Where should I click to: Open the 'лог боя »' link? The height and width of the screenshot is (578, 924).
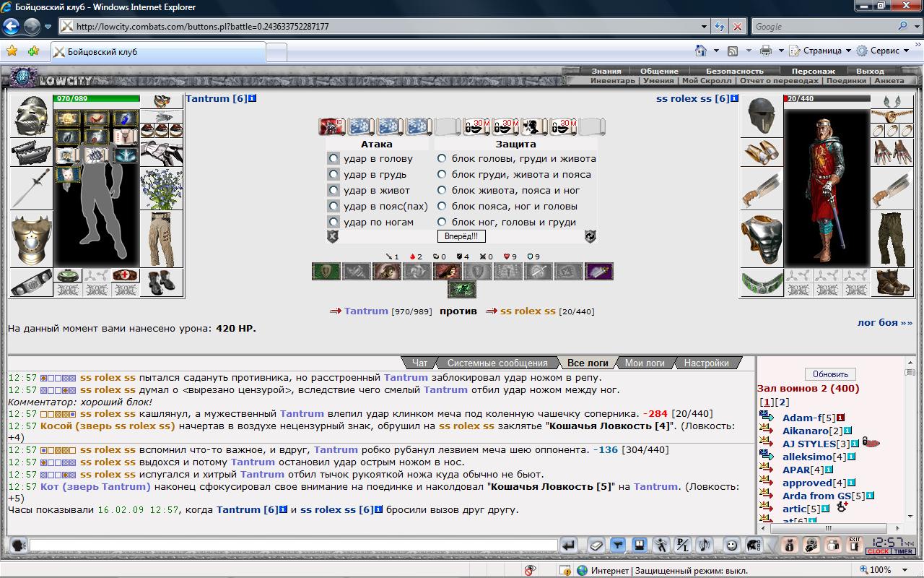click(x=885, y=322)
